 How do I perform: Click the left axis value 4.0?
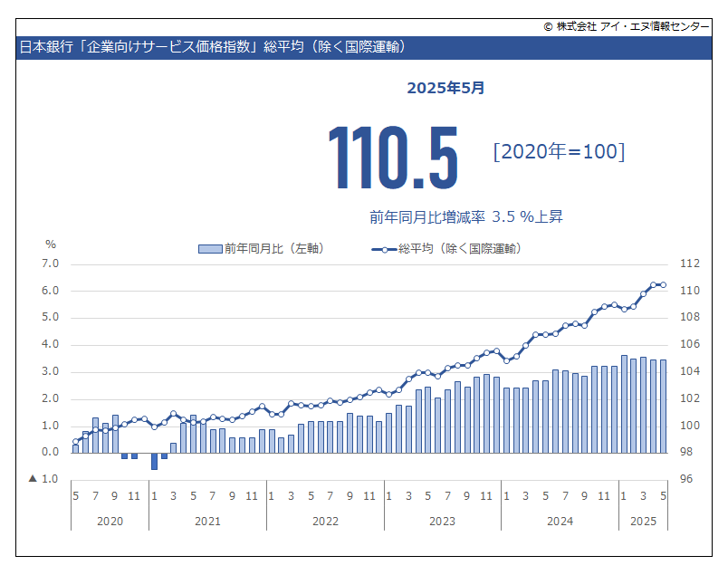click(50, 344)
